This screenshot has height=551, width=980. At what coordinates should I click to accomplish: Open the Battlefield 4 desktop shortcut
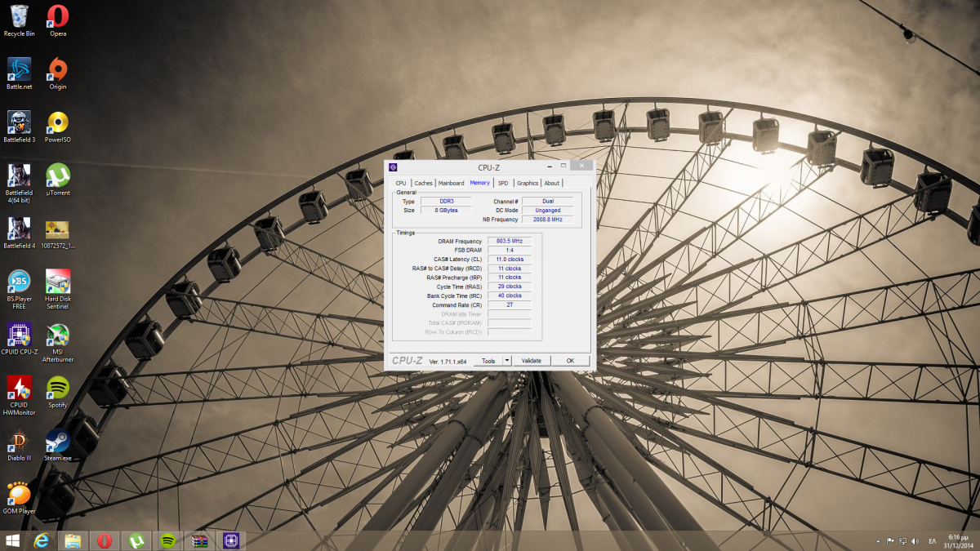tap(19, 233)
